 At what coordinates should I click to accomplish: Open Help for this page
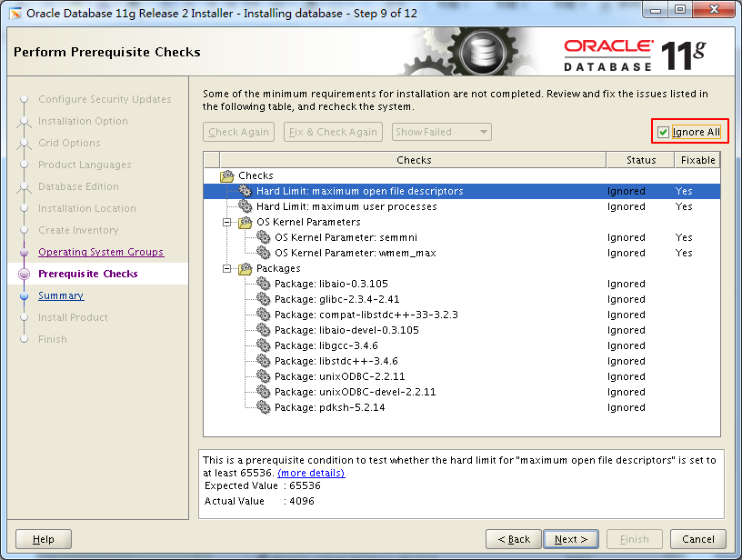[x=44, y=539]
